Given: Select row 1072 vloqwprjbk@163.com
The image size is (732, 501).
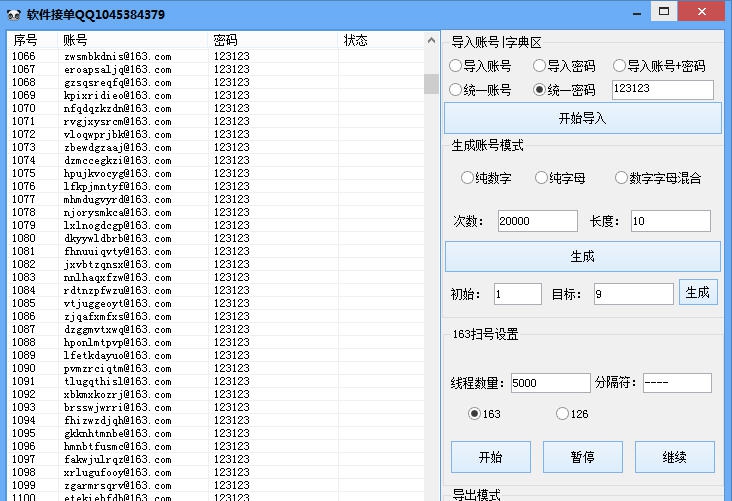Looking at the screenshot, I should (216, 134).
